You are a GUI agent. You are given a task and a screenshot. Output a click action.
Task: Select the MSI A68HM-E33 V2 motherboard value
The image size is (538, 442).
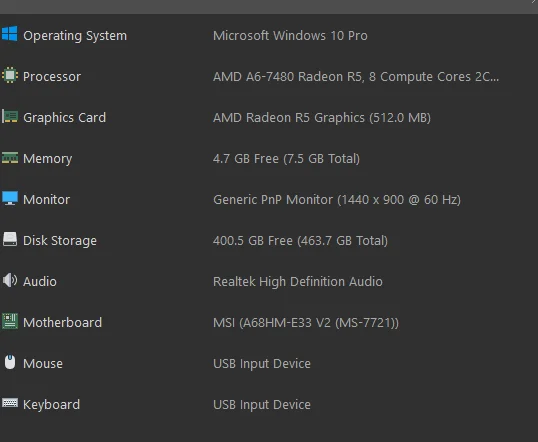[x=306, y=323]
